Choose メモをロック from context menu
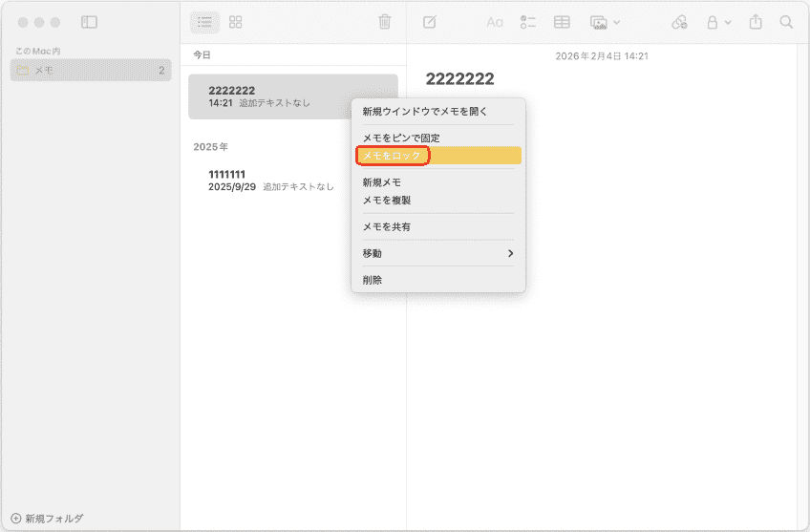810x532 pixels. tap(438, 156)
